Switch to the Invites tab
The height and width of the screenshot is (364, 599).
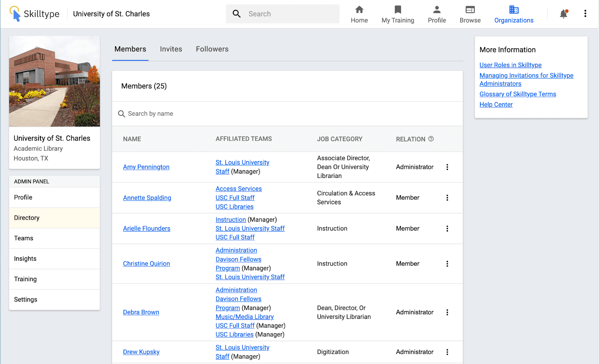click(171, 49)
